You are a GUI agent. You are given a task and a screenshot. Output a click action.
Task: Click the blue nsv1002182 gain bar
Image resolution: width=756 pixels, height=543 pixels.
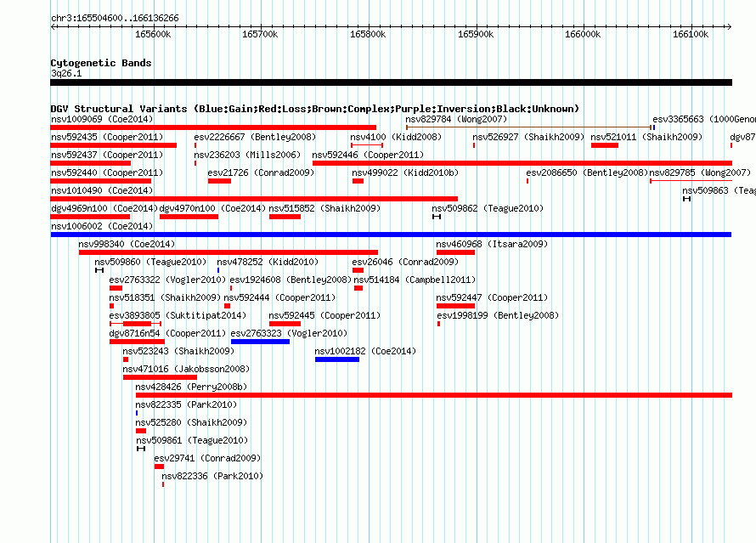[x=337, y=359]
